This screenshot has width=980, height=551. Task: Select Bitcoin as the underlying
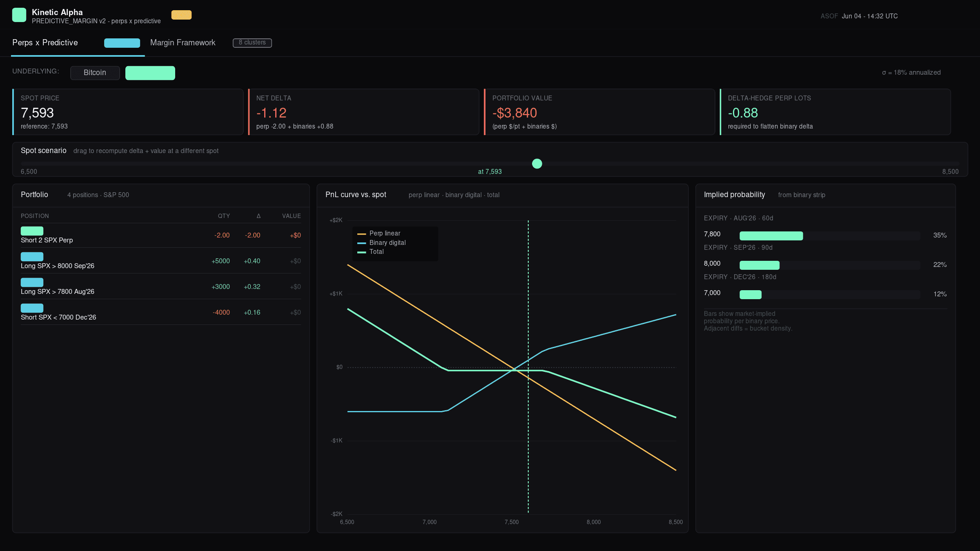(x=95, y=73)
